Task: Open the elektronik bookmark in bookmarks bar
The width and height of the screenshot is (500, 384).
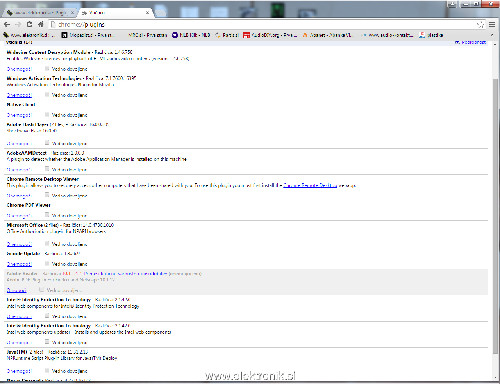Action: 29,35
